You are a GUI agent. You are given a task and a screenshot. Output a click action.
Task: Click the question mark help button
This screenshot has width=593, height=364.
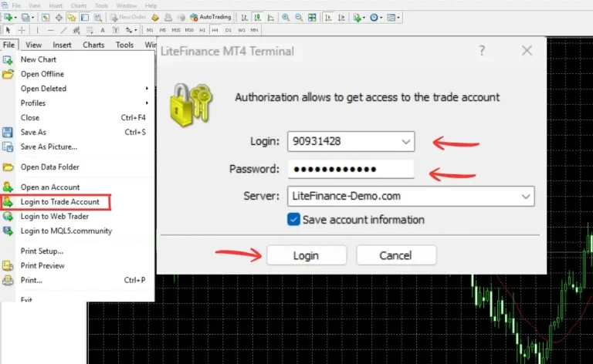point(482,51)
